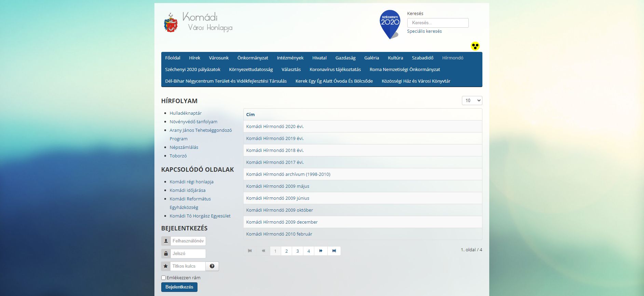The height and width of the screenshot is (296, 644).
Task: Focus the Jelszó password field
Action: tap(188, 254)
